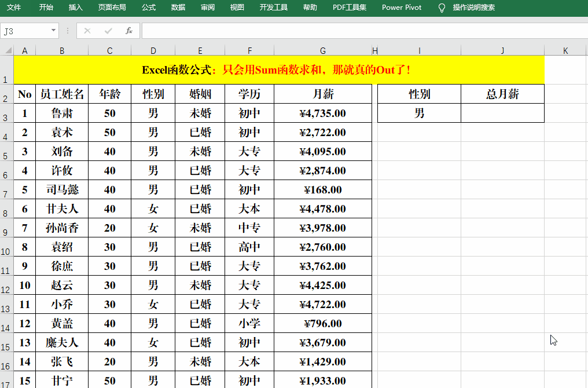This screenshot has height=388, width=588.
Task: Click the Select All corner triangle
Action: 7,50
